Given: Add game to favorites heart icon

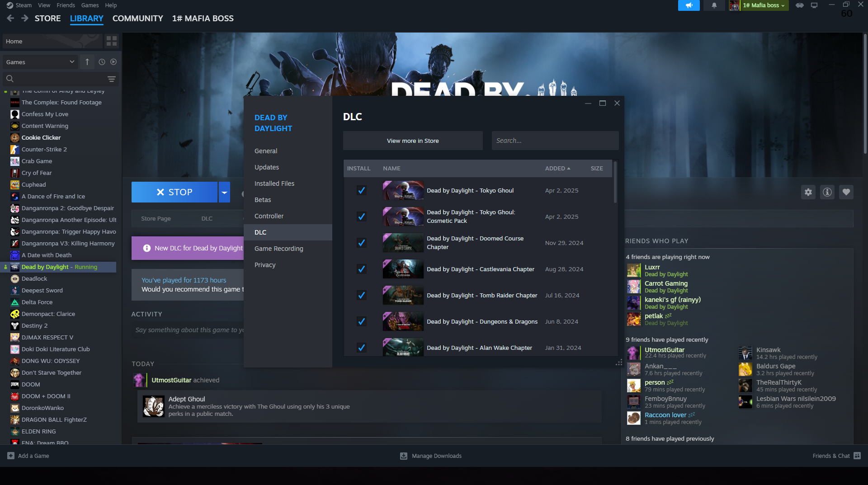Looking at the screenshot, I should coord(846,192).
